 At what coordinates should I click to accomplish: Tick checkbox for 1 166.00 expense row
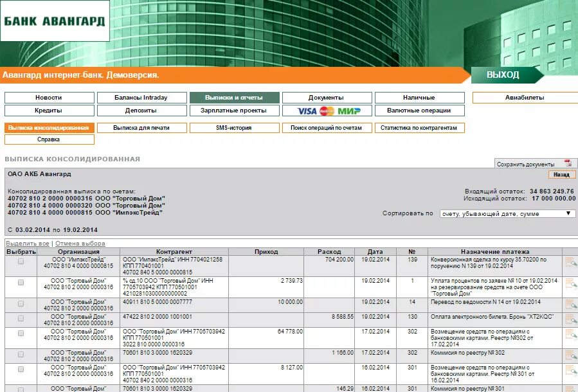[x=21, y=355]
